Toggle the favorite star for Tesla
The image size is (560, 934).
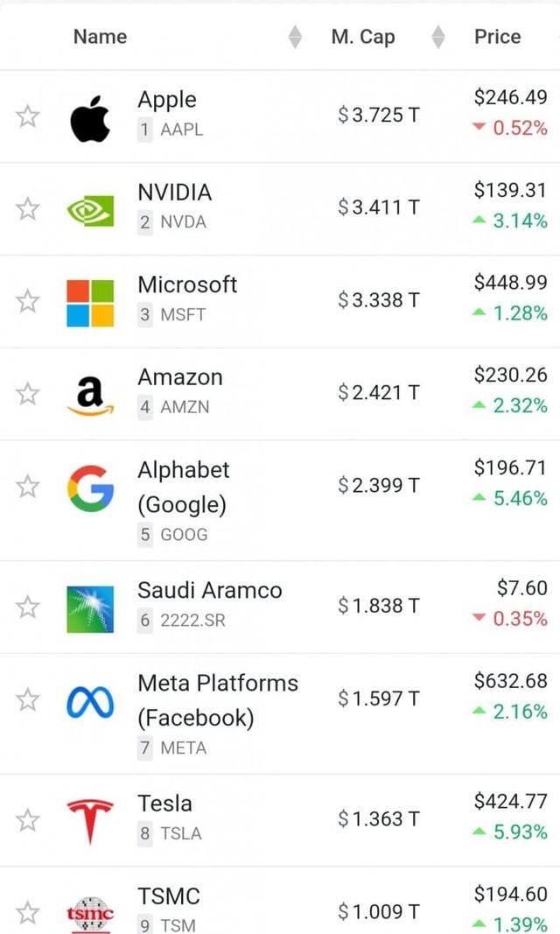coord(27,818)
